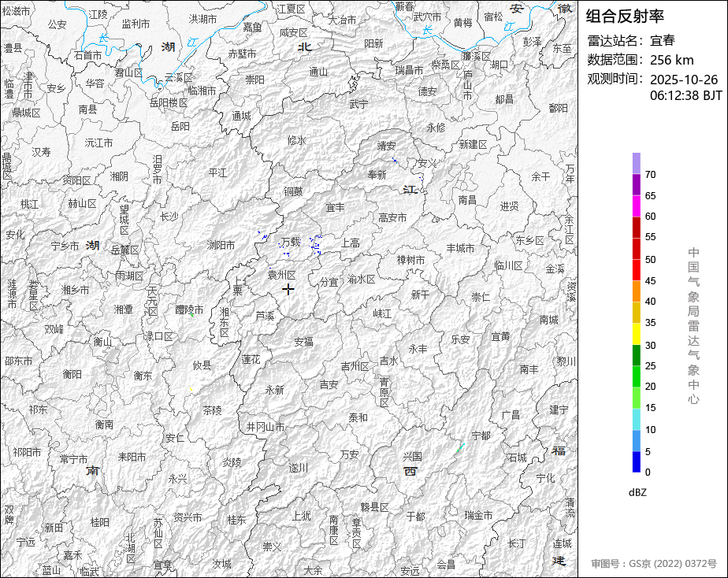This screenshot has height=578, width=728.
Task: Click the 中国气象局雷达气象中心 vertical text
Action: [693, 326]
